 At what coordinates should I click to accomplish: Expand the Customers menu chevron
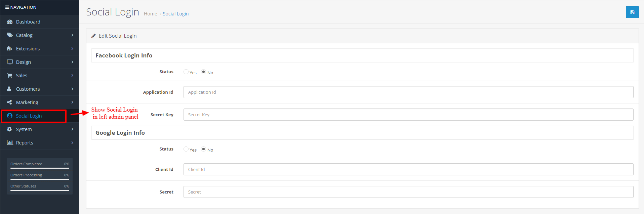pos(72,89)
